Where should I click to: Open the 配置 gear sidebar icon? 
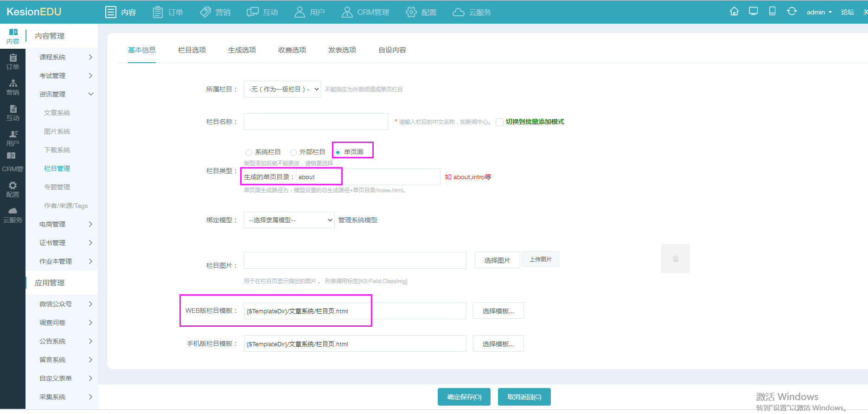pyautogui.click(x=13, y=189)
